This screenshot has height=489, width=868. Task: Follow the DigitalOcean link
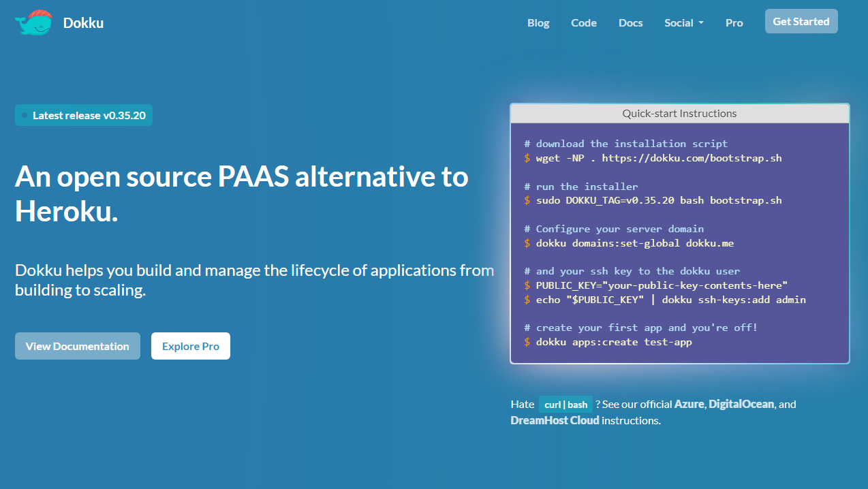[x=741, y=404]
